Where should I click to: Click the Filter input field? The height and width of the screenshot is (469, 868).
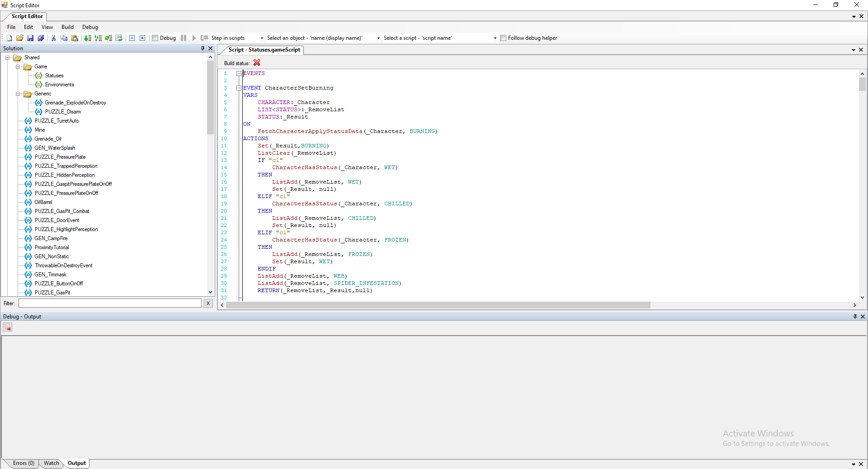(110, 303)
